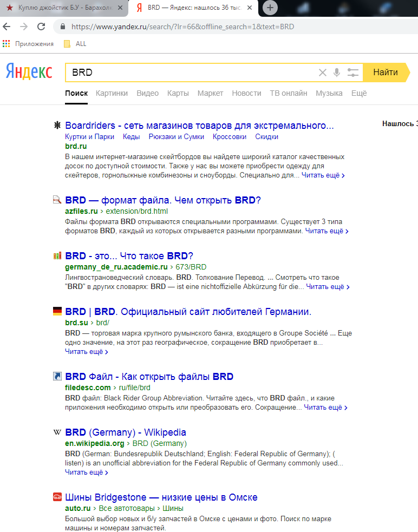The height and width of the screenshot is (532, 418).
Task: Open the Маркет tab
Action: [210, 93]
